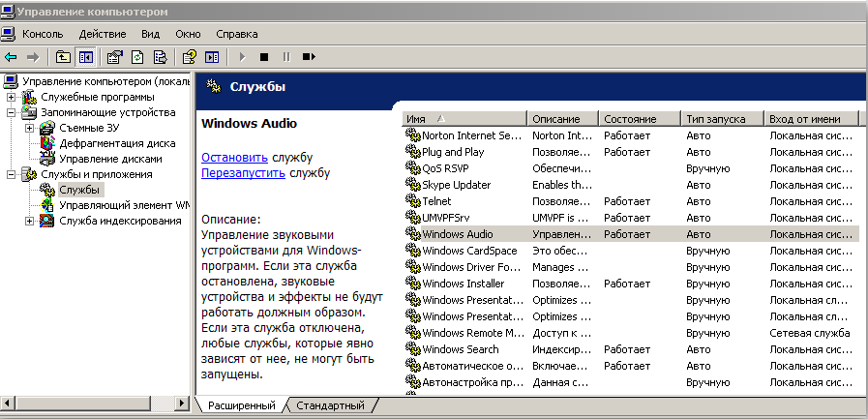Select the Автонастройка service name
Screen dimensions: 868x419
[473, 382]
